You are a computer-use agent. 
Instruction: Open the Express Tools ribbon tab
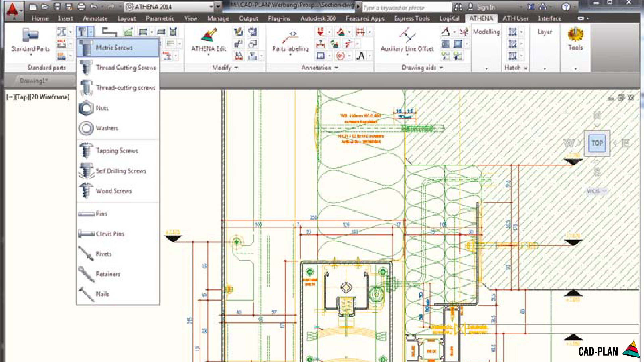pos(412,18)
